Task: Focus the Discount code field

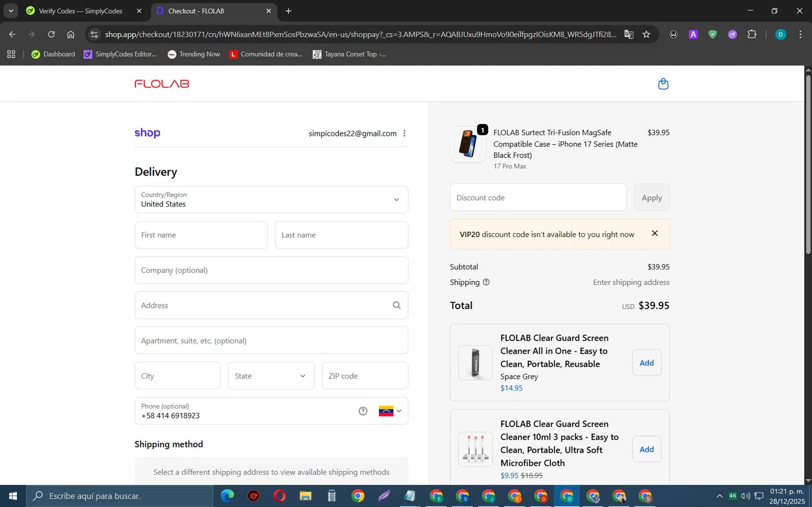Action: tap(538, 197)
